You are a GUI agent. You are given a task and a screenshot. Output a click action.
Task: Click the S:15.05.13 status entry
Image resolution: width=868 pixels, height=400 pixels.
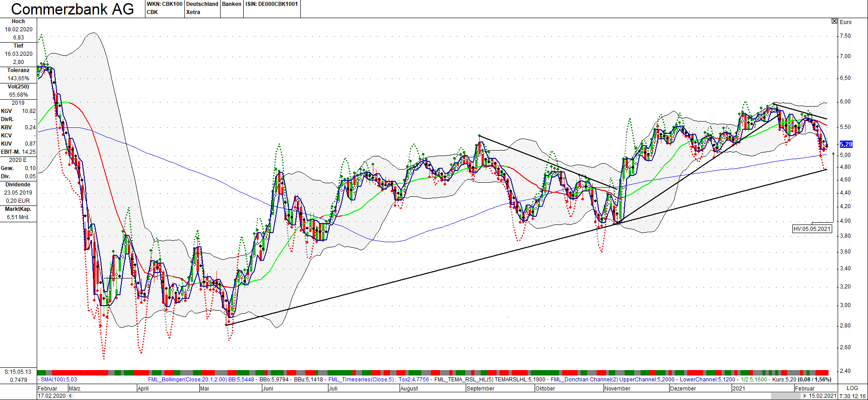click(x=18, y=372)
